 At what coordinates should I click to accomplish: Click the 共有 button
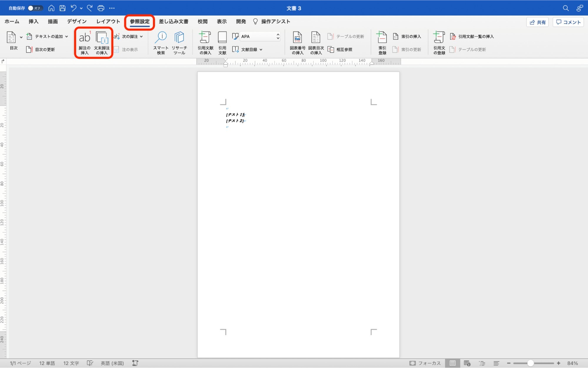(x=537, y=22)
